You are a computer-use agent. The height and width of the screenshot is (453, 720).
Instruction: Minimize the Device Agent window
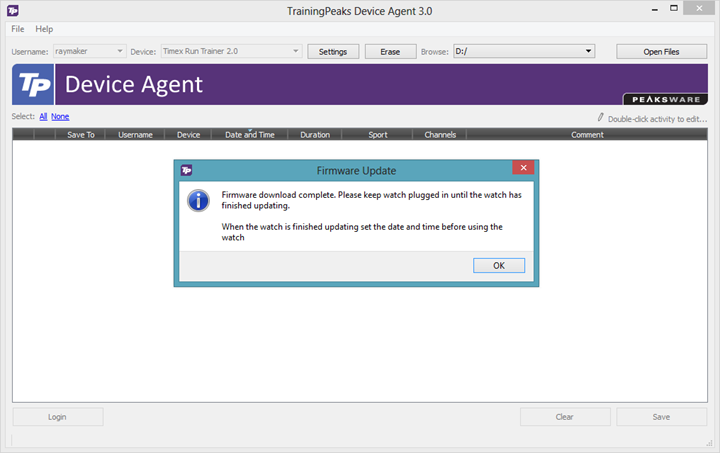[x=655, y=9]
